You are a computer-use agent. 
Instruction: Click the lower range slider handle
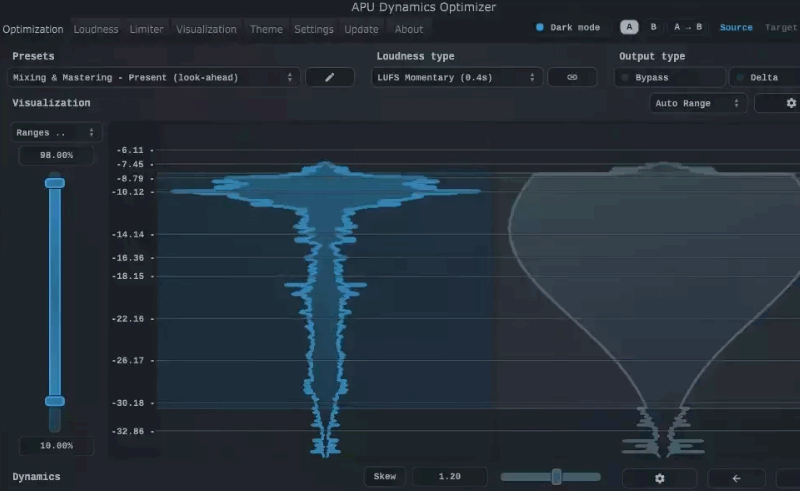pyautogui.click(x=55, y=401)
